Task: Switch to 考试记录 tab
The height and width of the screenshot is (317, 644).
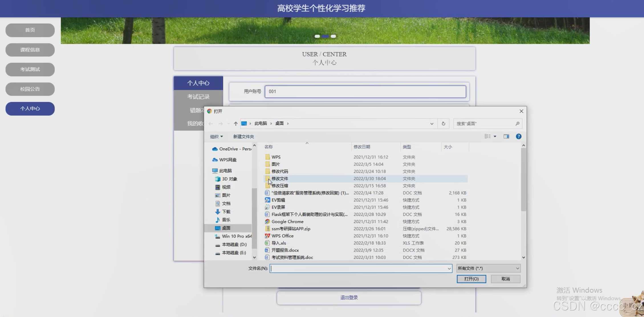Action: click(198, 97)
